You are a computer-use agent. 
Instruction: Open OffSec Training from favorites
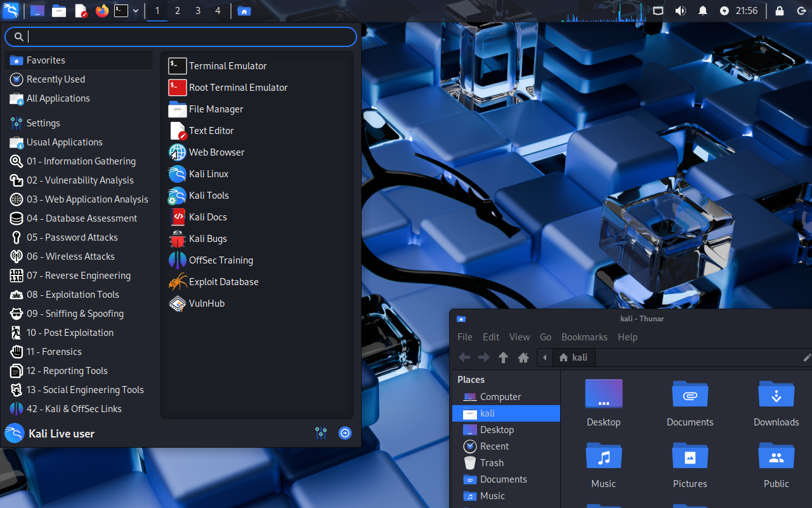pos(257,260)
